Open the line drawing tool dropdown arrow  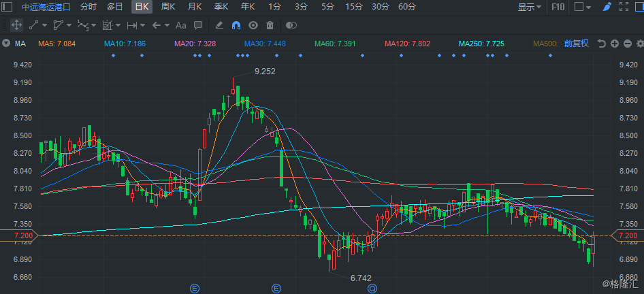pyautogui.click(x=45, y=25)
